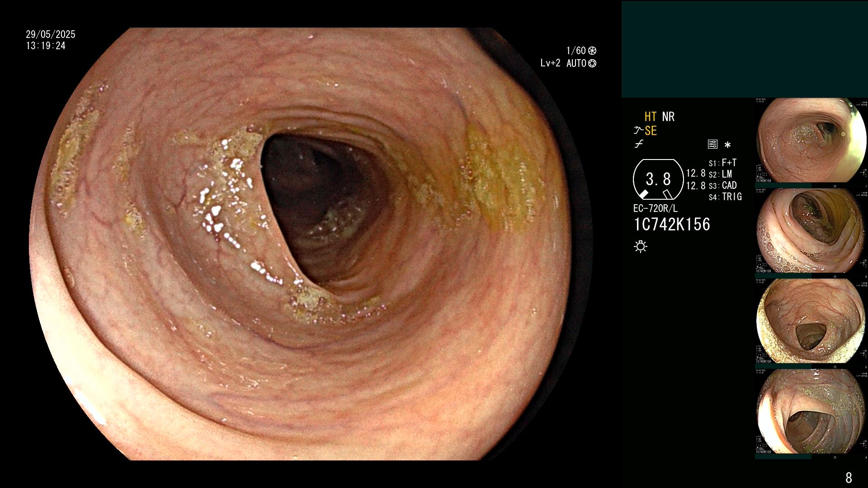This screenshot has width=868, height=488.
Task: Click the lamp light source icon
Action: coord(641,246)
